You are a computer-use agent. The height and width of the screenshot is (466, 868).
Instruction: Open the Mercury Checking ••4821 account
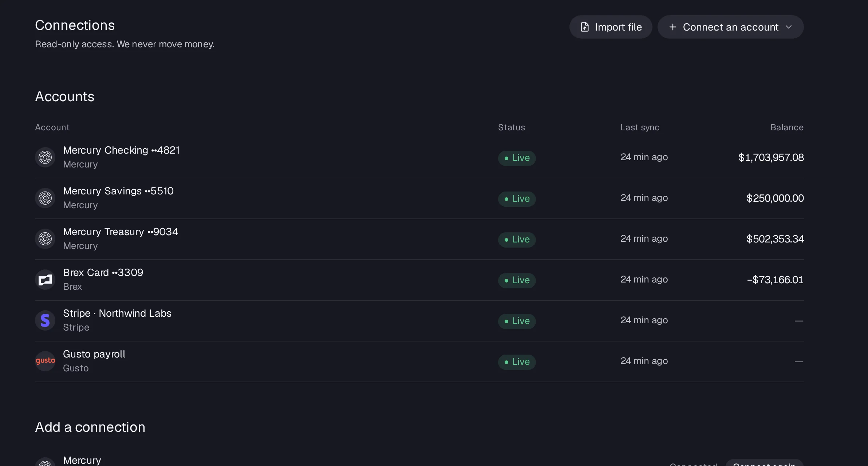[419, 158]
